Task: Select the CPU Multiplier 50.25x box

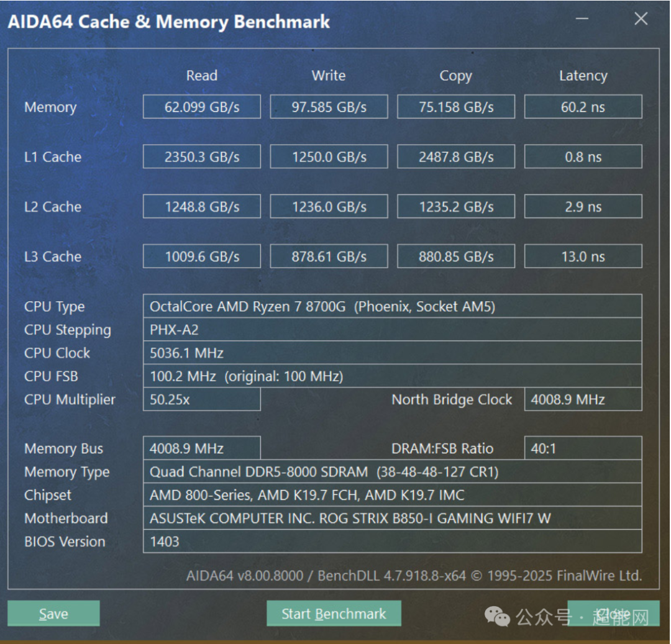Action: (x=201, y=399)
